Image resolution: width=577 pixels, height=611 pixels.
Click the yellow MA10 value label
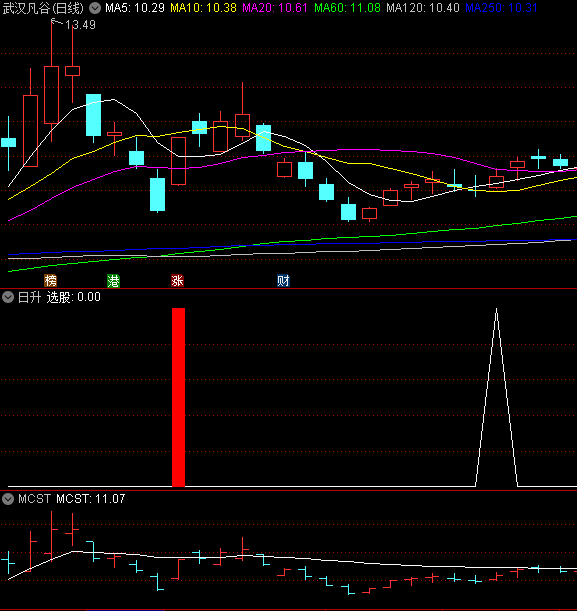(x=203, y=8)
